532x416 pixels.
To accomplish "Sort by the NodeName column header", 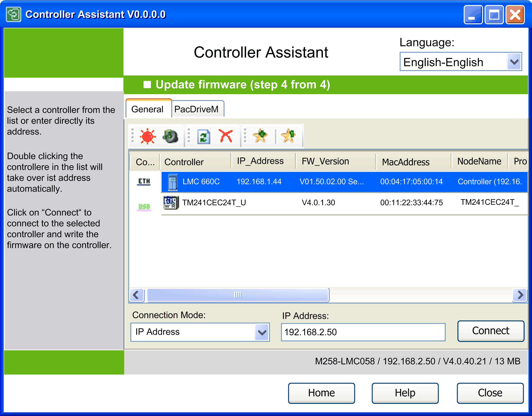I will pos(479,161).
